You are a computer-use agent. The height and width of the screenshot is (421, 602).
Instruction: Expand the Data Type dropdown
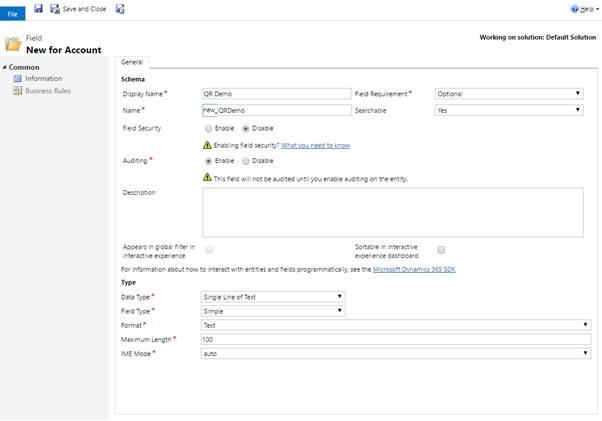tap(272, 296)
